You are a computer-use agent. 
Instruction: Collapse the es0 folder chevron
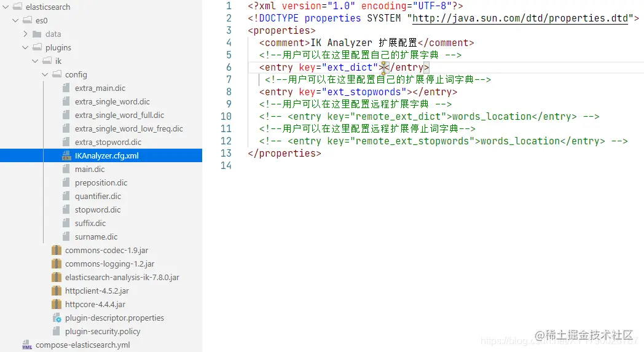click(15, 20)
